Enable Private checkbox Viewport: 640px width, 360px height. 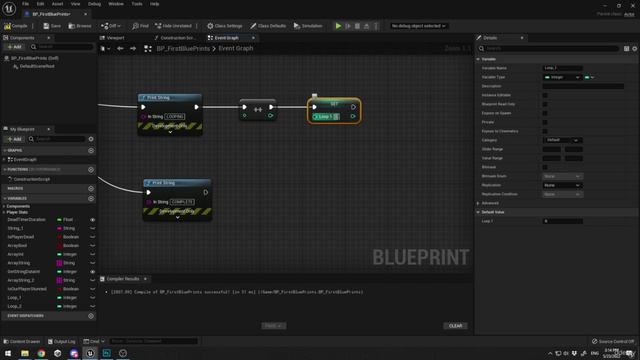click(x=545, y=122)
